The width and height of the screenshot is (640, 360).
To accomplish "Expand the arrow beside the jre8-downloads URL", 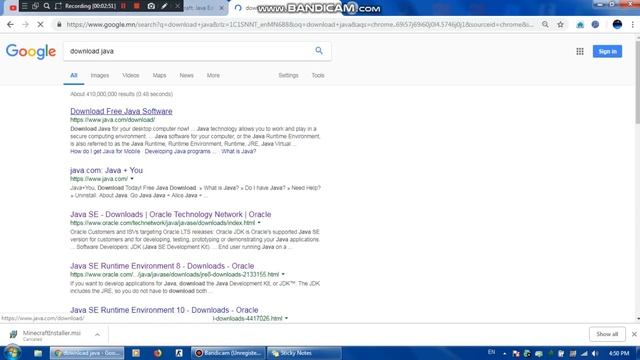I will coord(283,274).
